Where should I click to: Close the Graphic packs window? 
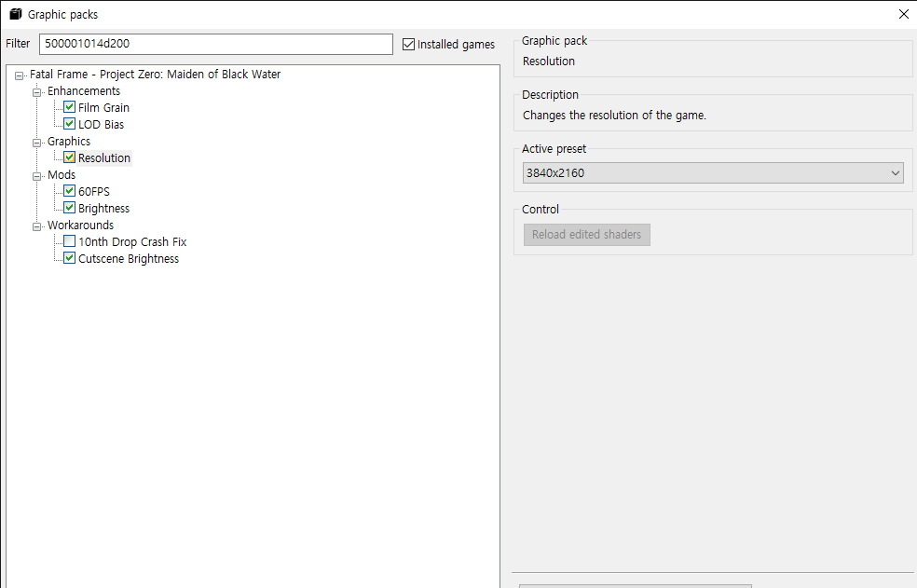(904, 14)
